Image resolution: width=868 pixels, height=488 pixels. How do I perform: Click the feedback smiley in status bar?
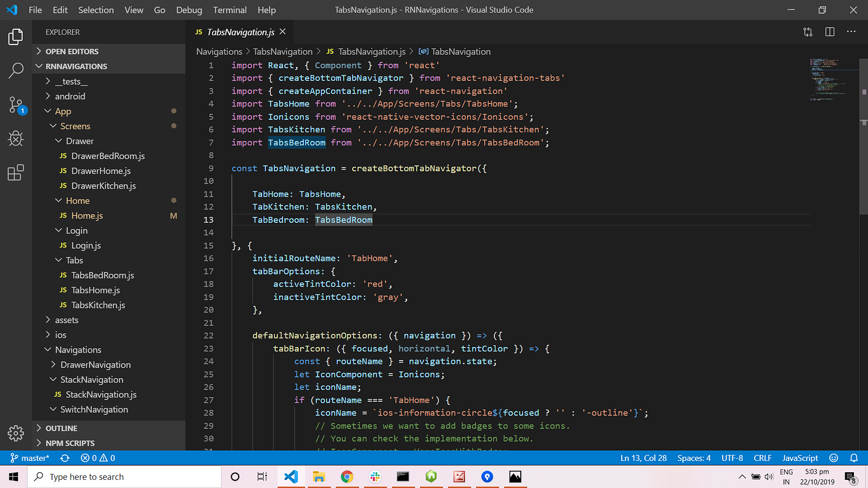click(834, 458)
